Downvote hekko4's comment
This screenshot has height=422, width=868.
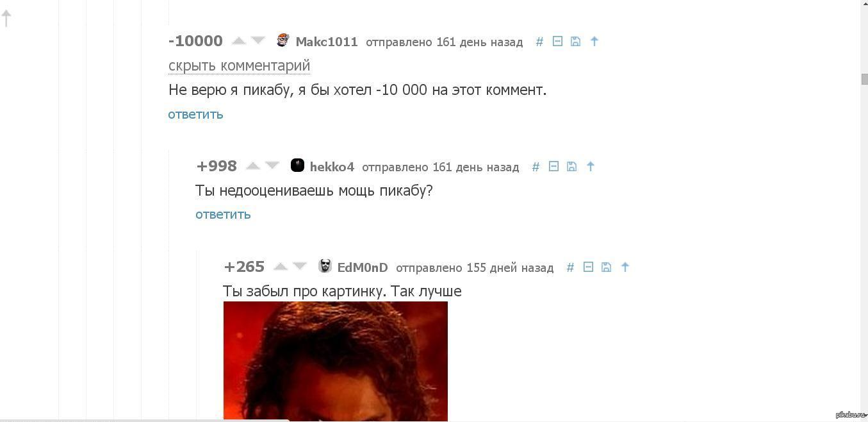click(x=272, y=166)
